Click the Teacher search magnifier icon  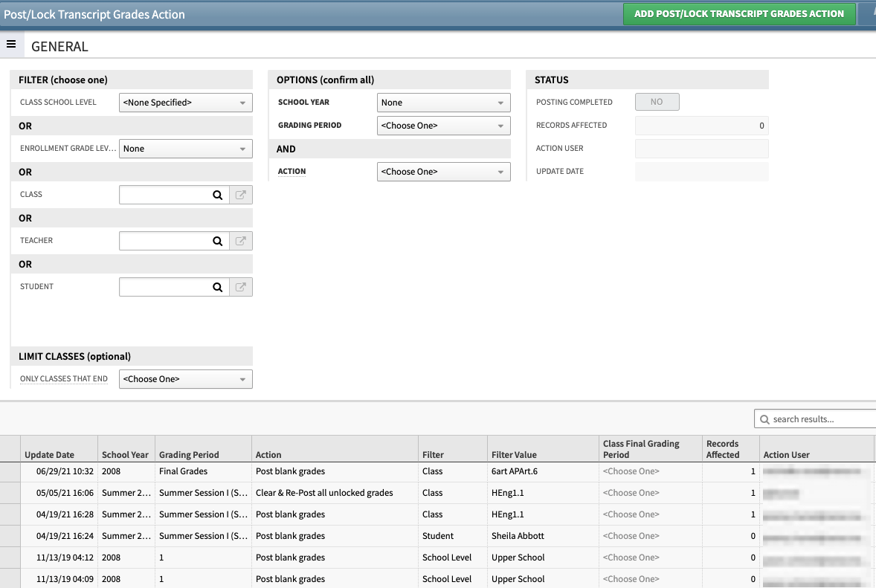point(217,240)
